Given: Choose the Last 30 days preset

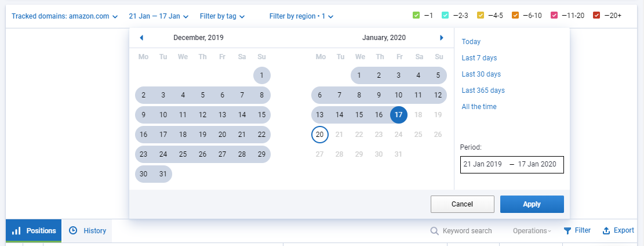Looking at the screenshot, I should coord(481,74).
